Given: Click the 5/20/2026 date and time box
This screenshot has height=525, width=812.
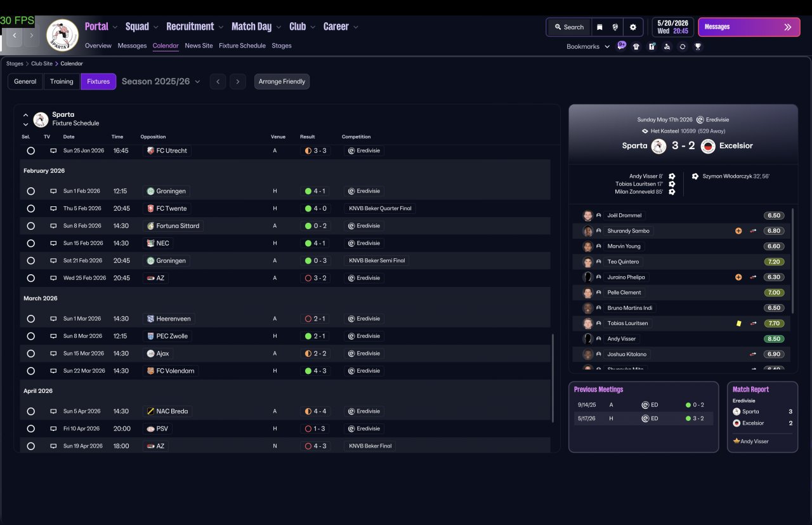Looking at the screenshot, I should click(x=672, y=27).
